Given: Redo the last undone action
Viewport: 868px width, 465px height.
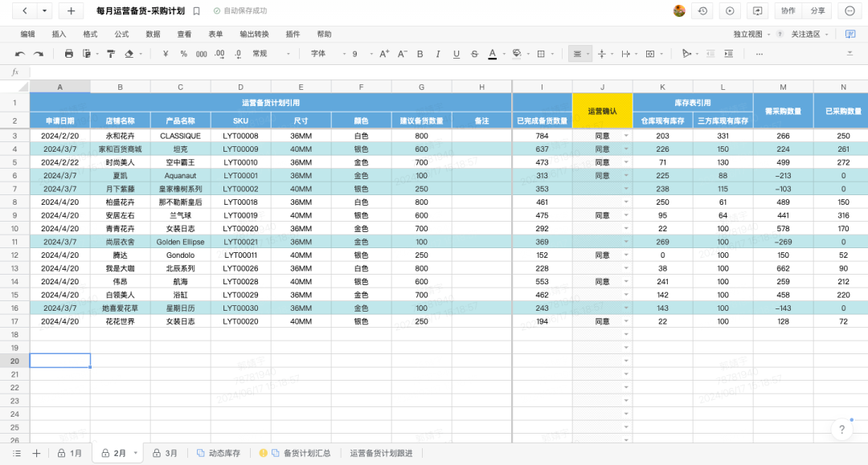Looking at the screenshot, I should [x=39, y=54].
